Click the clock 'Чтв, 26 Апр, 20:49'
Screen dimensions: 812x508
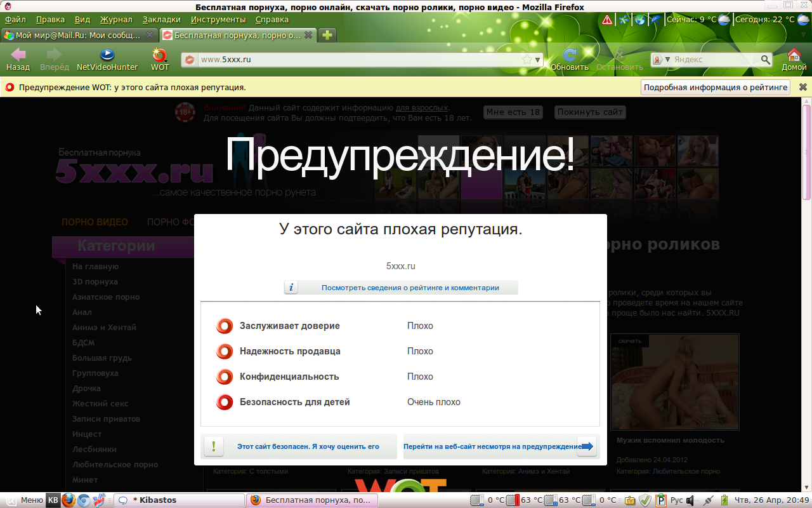[x=771, y=500]
